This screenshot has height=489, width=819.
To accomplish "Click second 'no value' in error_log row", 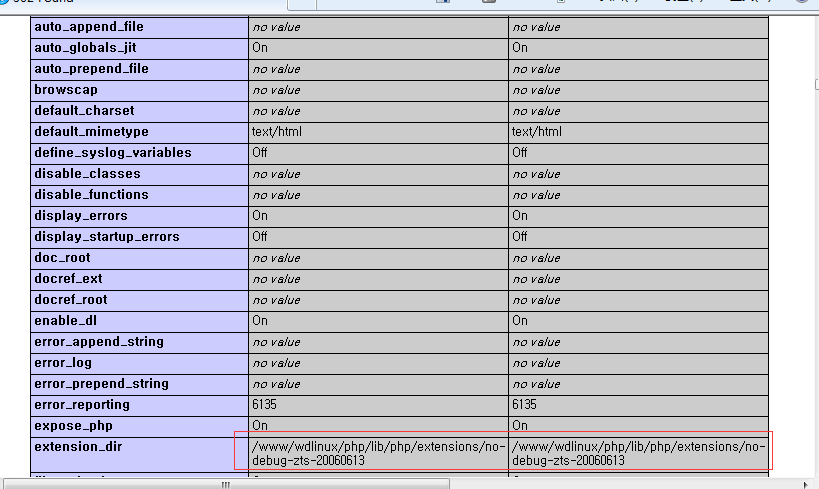I will click(536, 363).
